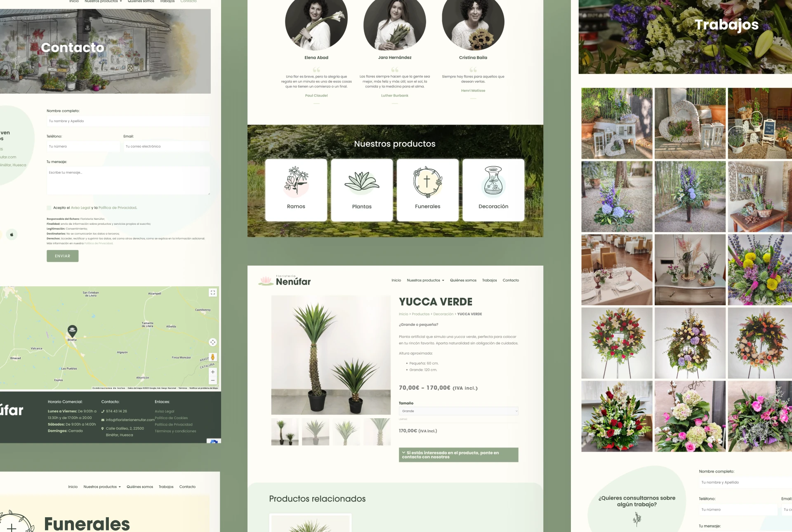
Task: Open the Ramos product category card
Action: coord(296,190)
